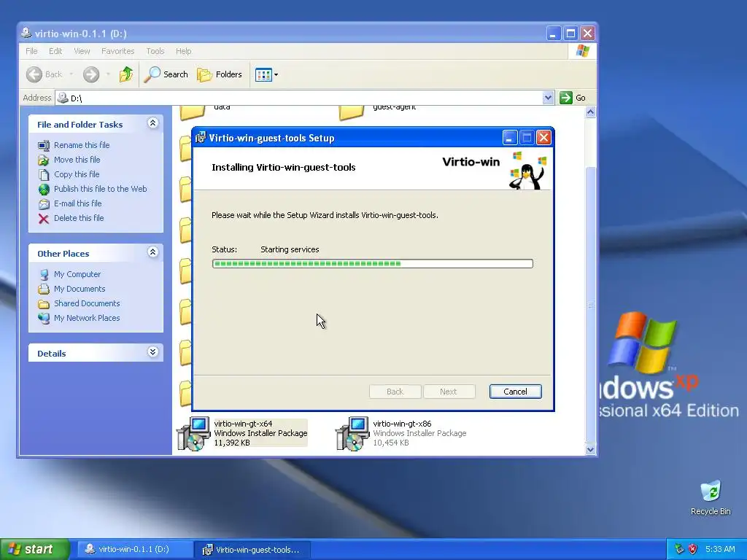This screenshot has height=560, width=747.
Task: Open the View menu
Action: coord(82,51)
